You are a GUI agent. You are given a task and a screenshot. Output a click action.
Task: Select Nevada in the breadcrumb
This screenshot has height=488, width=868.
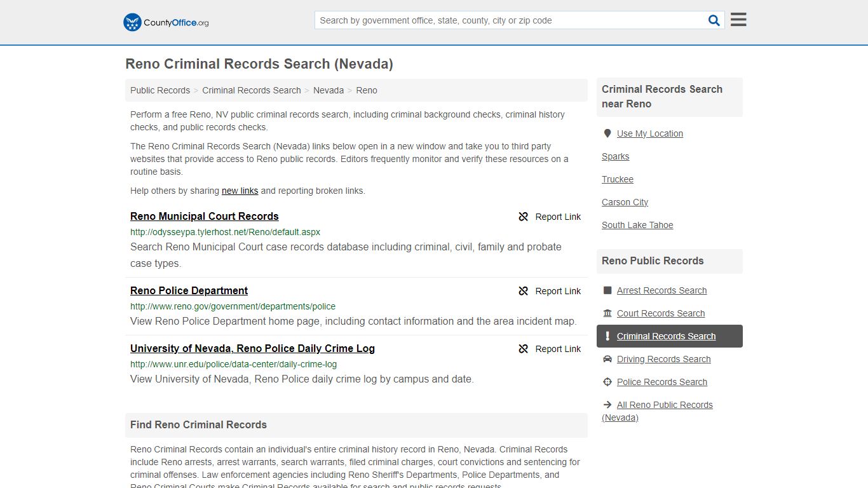pos(329,90)
